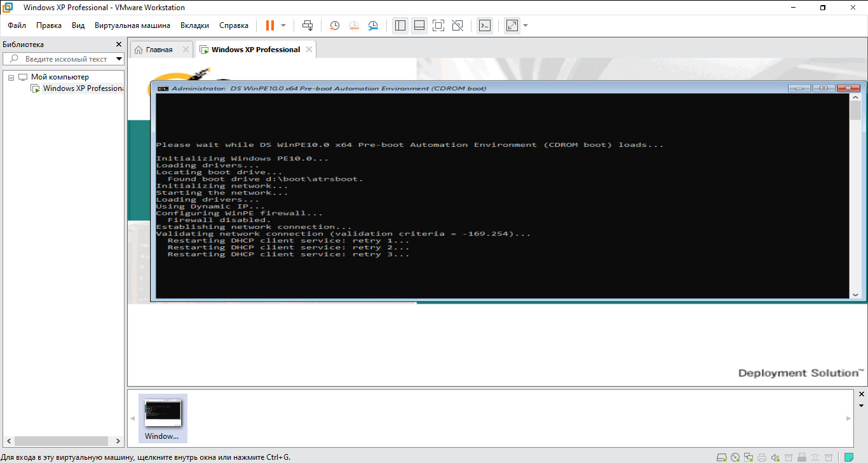Open the Виртуальная машина menu
This screenshot has height=463, width=868.
(x=132, y=25)
